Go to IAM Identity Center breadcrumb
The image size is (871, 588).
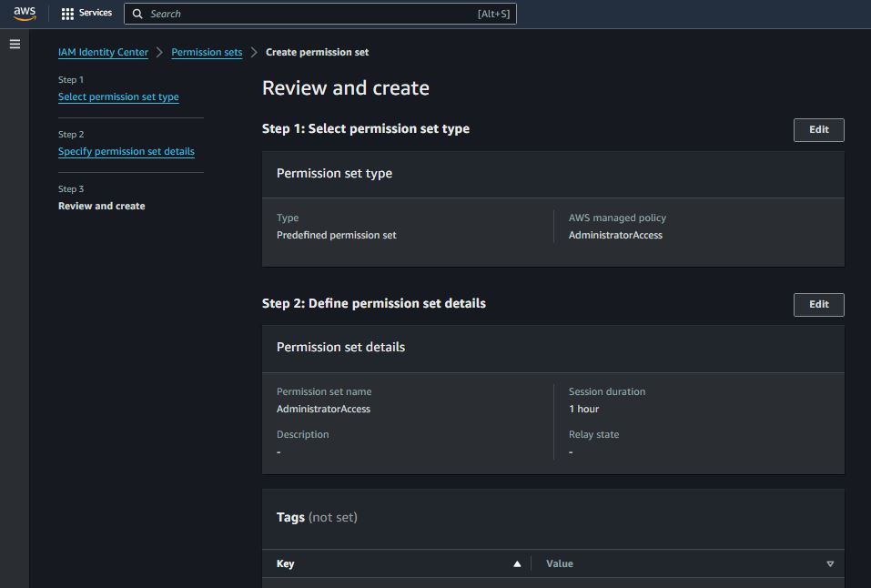coord(103,53)
